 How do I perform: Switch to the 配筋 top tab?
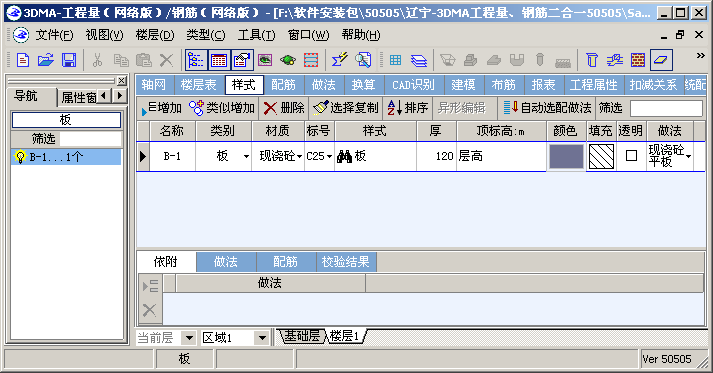coord(283,85)
